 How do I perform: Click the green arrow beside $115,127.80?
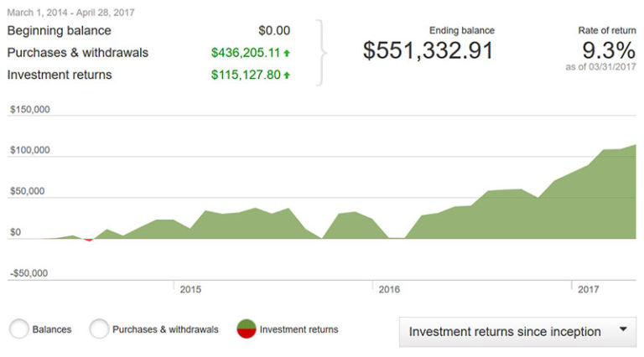pyautogui.click(x=287, y=75)
